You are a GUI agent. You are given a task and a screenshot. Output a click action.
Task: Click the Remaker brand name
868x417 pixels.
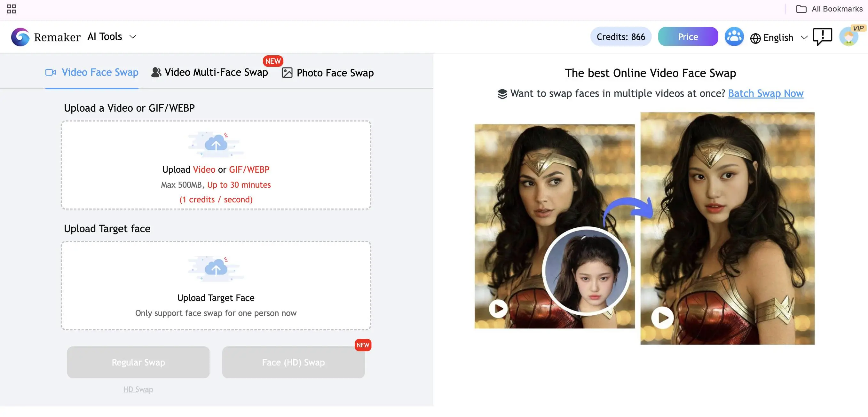[x=57, y=37]
